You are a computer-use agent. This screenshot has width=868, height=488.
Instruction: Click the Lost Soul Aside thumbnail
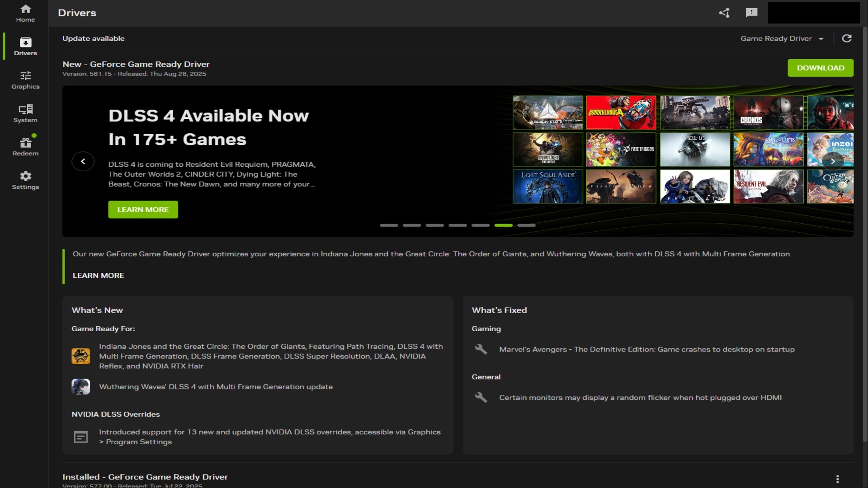[x=548, y=186]
